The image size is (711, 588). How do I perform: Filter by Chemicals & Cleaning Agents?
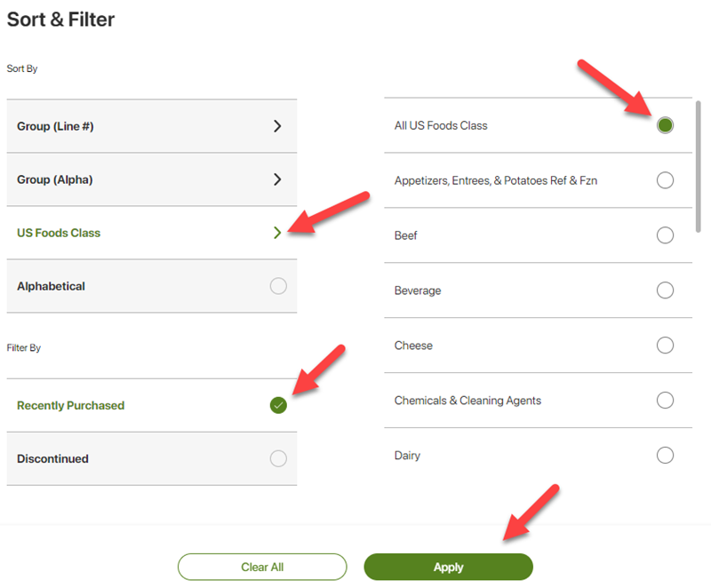click(665, 401)
